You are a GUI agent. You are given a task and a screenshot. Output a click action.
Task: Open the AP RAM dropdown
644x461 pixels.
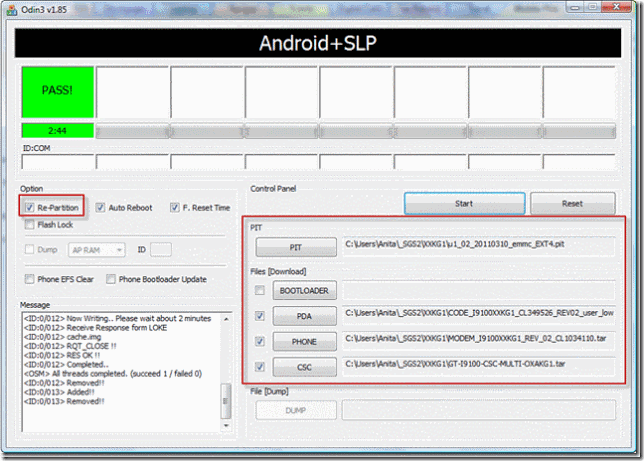[97, 250]
